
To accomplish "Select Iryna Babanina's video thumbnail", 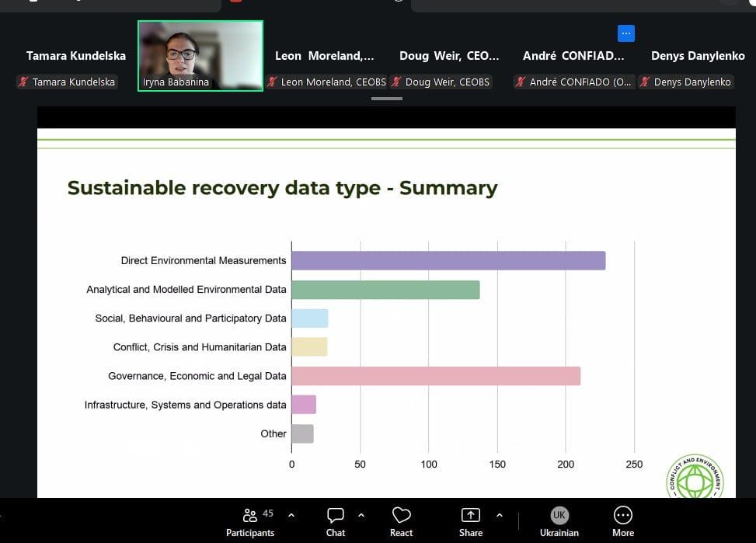I will point(200,54).
